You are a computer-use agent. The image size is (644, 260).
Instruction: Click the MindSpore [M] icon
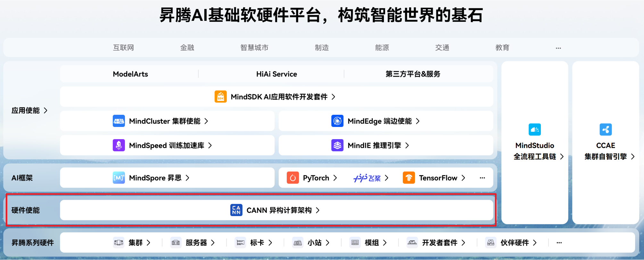pyautogui.click(x=119, y=178)
